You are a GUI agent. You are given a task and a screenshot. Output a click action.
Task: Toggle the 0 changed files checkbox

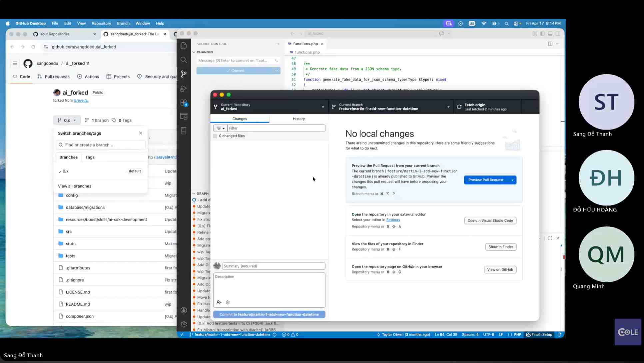(x=215, y=136)
